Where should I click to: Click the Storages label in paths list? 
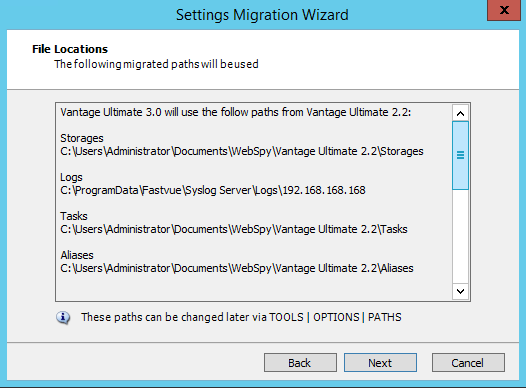click(82, 138)
